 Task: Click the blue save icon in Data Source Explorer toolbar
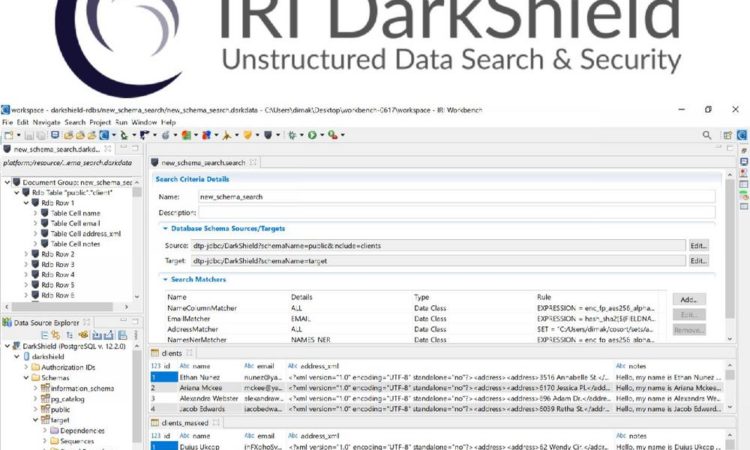tap(122, 335)
